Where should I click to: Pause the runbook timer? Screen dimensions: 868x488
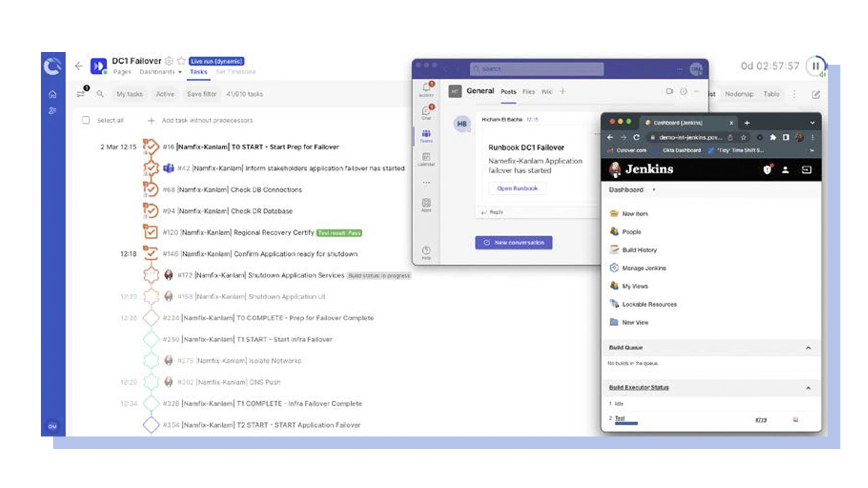[x=815, y=66]
